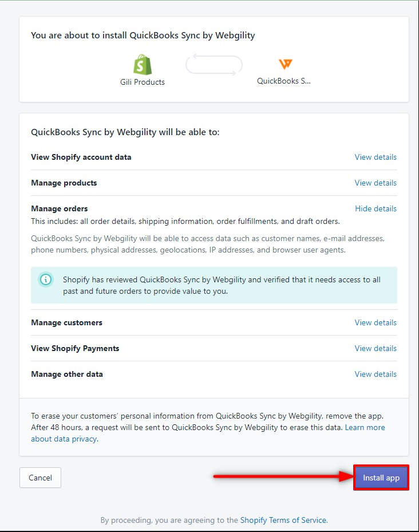
Task: Click the Manage orders permission heading
Action: [60, 208]
